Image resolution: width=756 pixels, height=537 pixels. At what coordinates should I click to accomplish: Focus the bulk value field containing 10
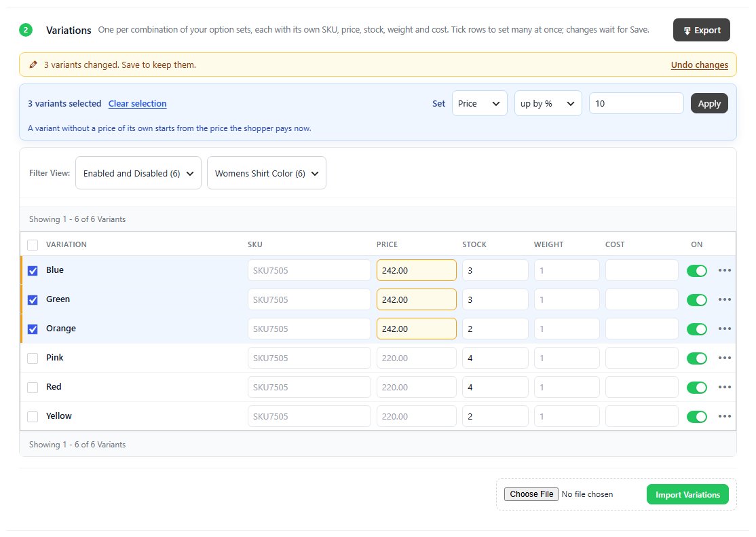click(637, 103)
